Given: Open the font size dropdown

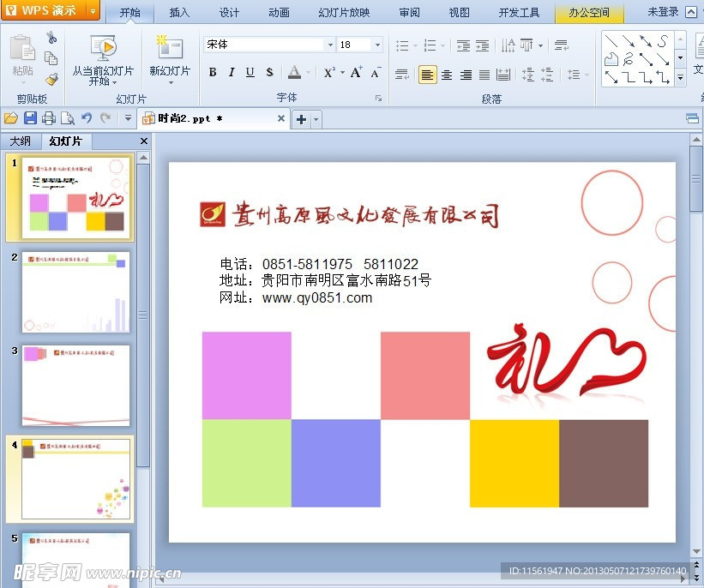Looking at the screenshot, I should click(x=377, y=45).
